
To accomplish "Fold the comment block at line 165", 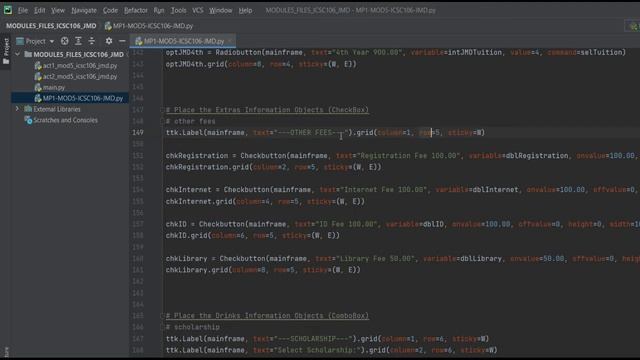I will pyautogui.click(x=162, y=316).
